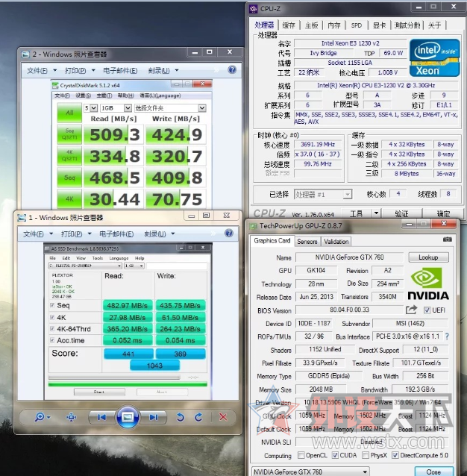467x476 pixels.
Task: Open 打印(P) menu in photo viewer 1
Action: [76, 234]
